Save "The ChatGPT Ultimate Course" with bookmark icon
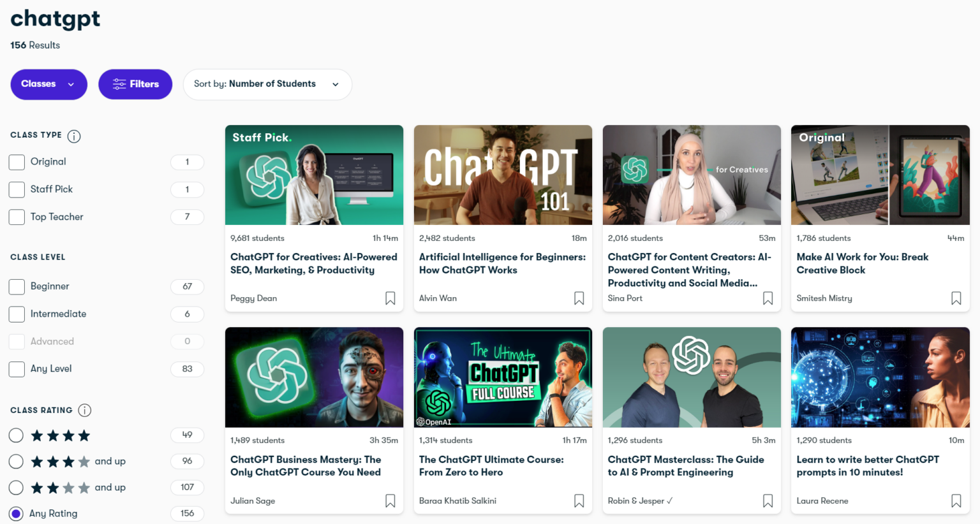Image resolution: width=980 pixels, height=524 pixels. click(x=579, y=500)
